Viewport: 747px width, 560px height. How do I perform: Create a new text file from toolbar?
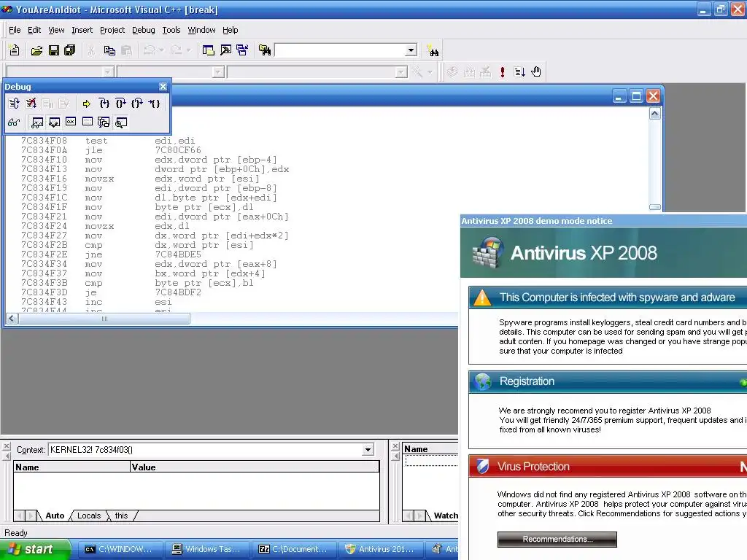pos(15,50)
